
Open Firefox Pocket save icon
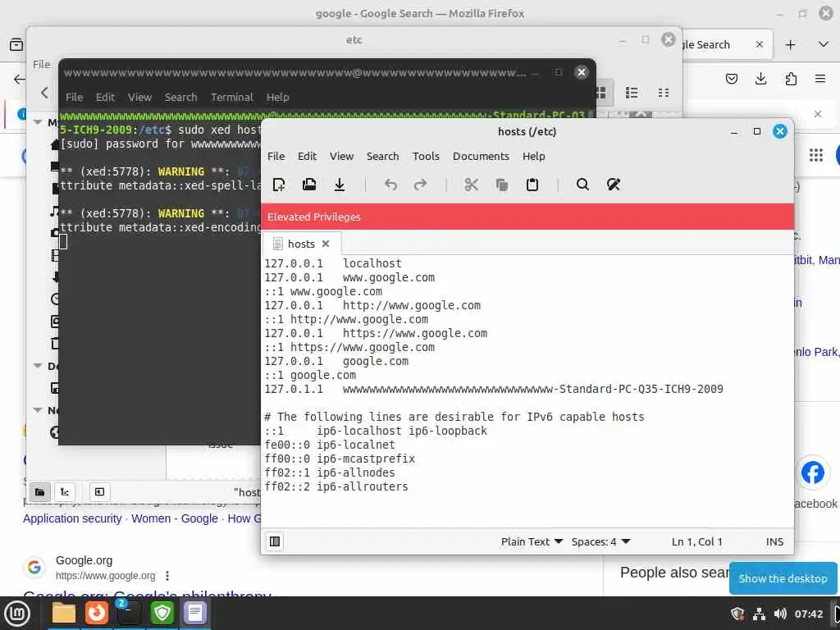pos(731,80)
